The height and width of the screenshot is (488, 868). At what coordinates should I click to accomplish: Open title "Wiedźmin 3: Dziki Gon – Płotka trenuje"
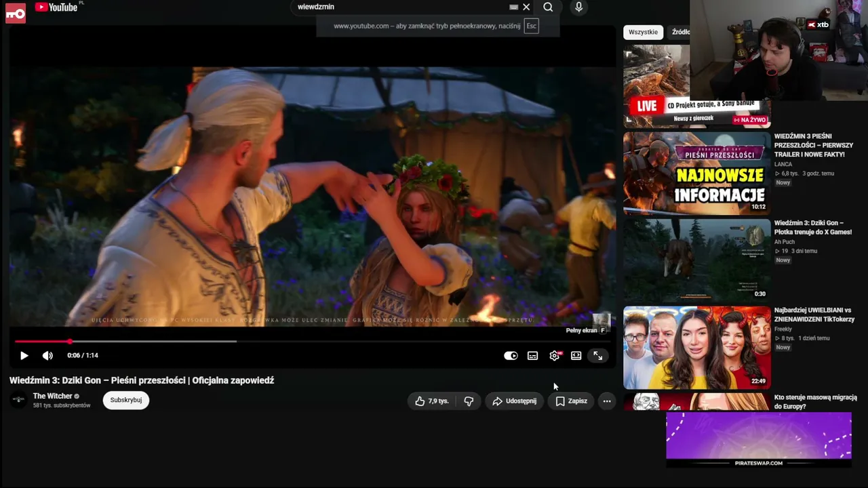point(813,228)
